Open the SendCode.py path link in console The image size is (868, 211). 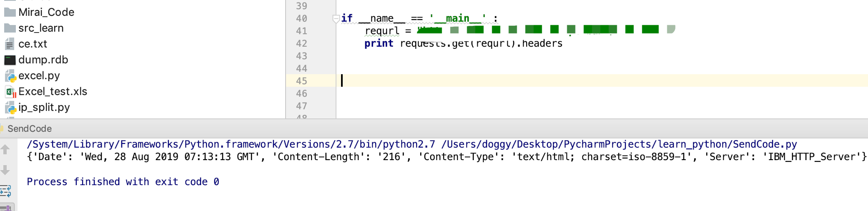[x=619, y=144]
